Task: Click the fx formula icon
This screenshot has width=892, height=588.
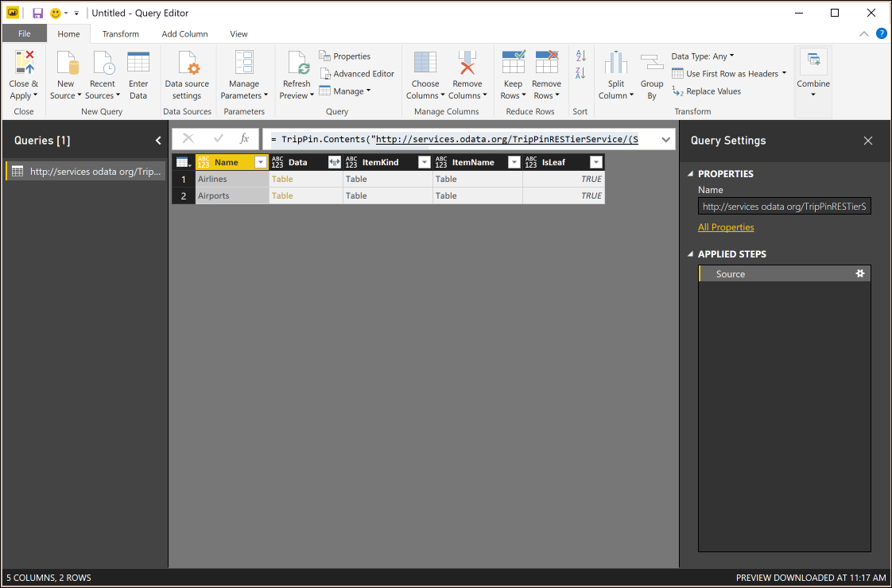Action: tap(245, 139)
